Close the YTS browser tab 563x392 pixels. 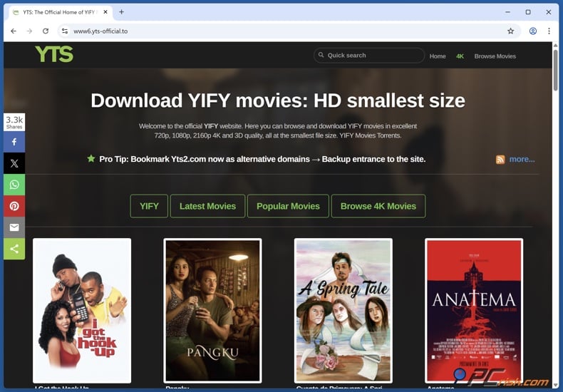tap(105, 12)
